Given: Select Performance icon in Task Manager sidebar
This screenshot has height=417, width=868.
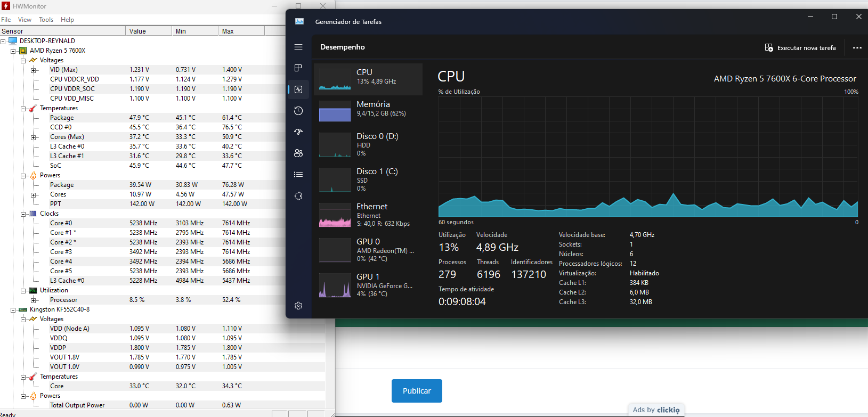Looking at the screenshot, I should coord(298,89).
